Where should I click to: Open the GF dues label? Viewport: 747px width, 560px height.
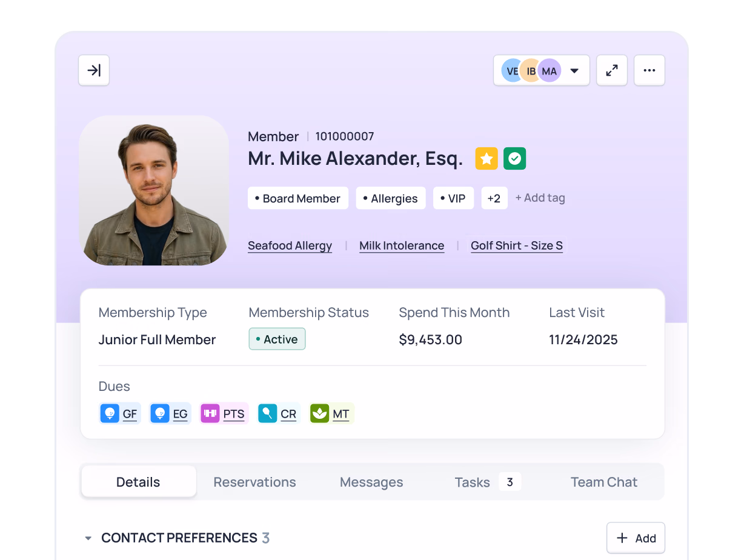point(130,415)
